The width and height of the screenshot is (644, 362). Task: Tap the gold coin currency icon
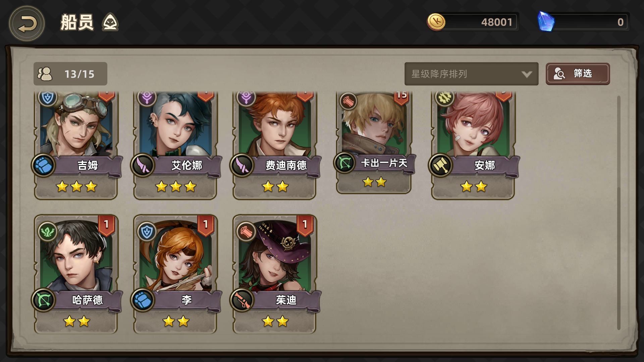[436, 22]
